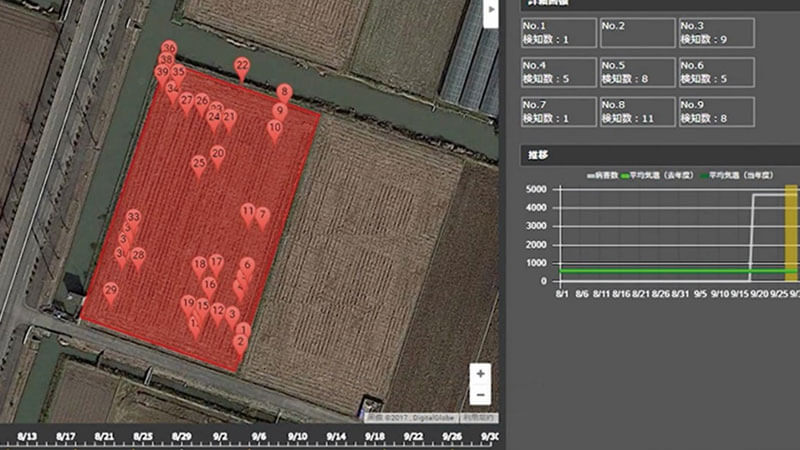
Task: Open the No.3 detail tile
Action: 715,32
